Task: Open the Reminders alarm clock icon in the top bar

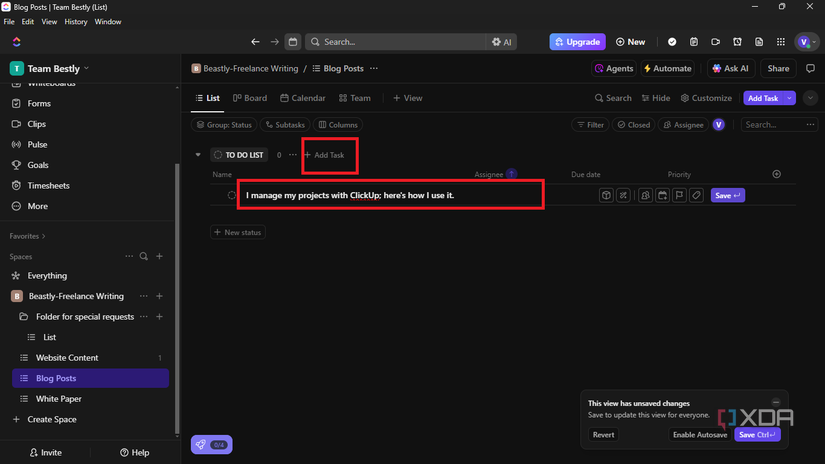Action: tap(737, 42)
